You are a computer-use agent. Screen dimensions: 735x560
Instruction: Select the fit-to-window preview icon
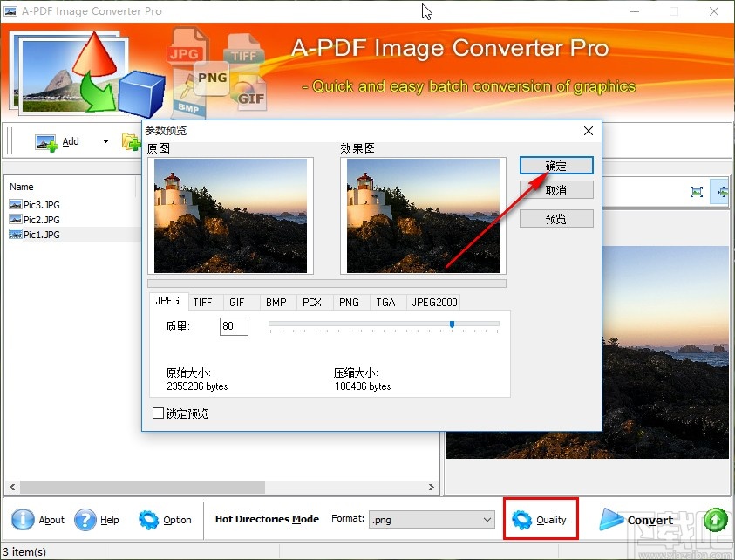point(697,192)
